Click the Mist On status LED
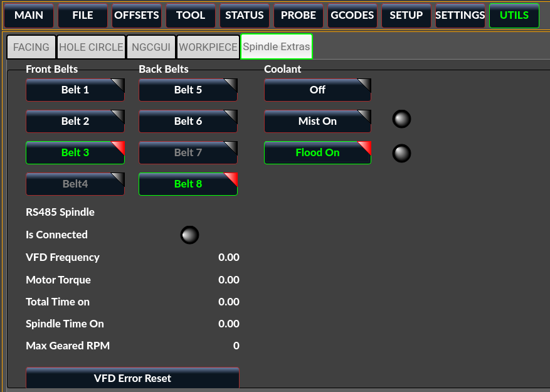The height and width of the screenshot is (392, 550). (x=401, y=119)
